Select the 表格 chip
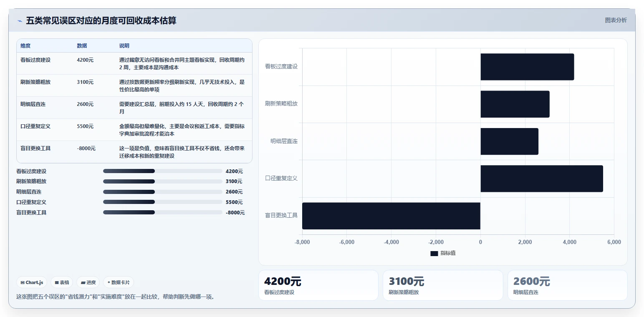This screenshot has height=317, width=644. coord(62,282)
